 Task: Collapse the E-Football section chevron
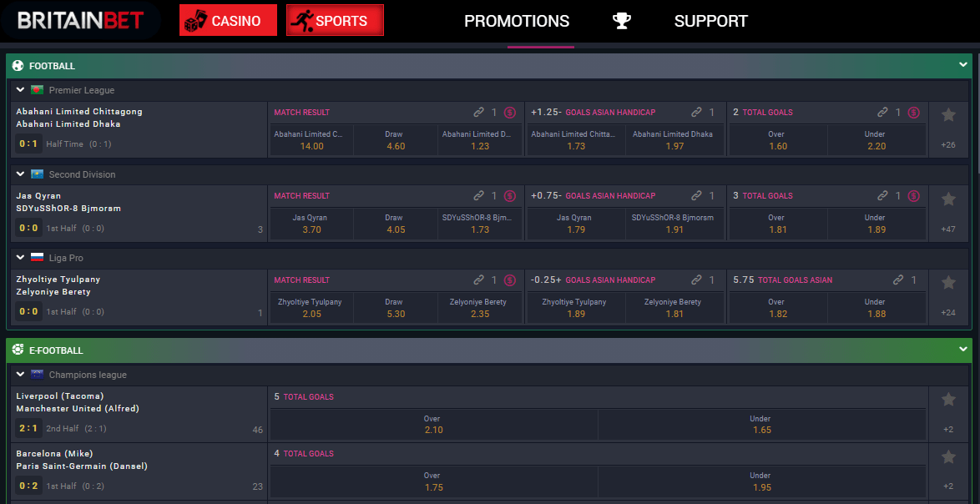(962, 350)
